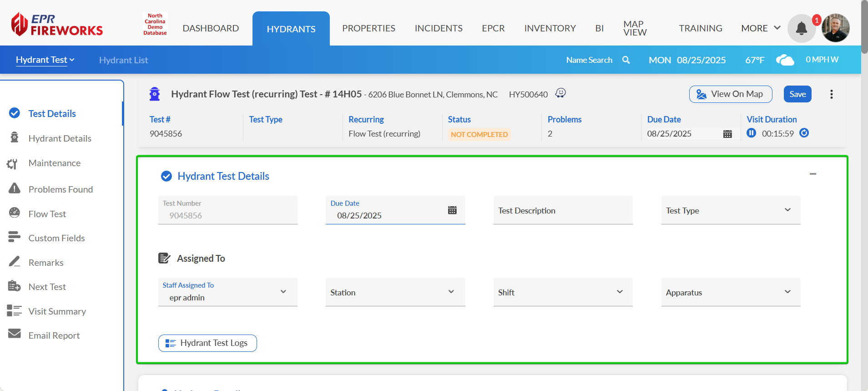Screen dimensions: 868x391
Task: Click the Save button
Action: (x=797, y=94)
